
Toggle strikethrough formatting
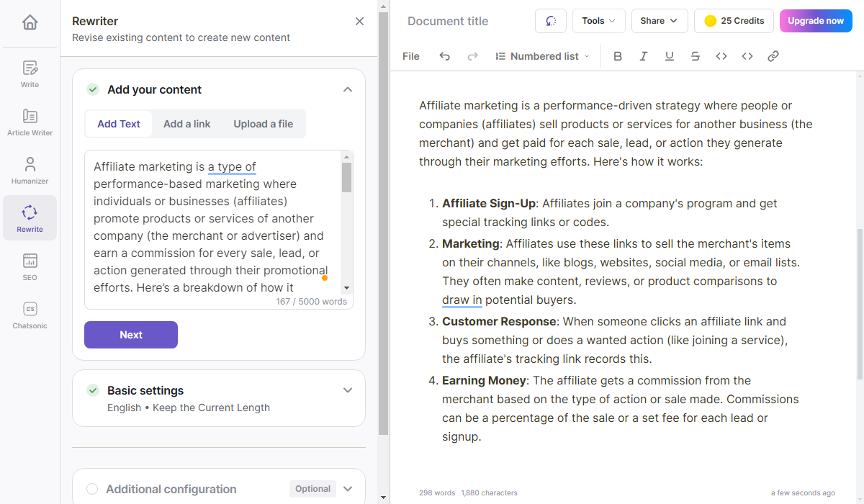click(695, 56)
